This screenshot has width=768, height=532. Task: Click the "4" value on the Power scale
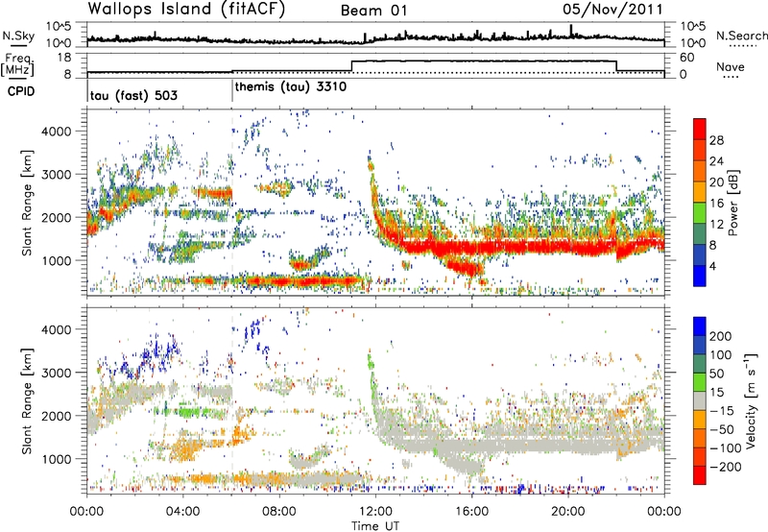(x=712, y=266)
